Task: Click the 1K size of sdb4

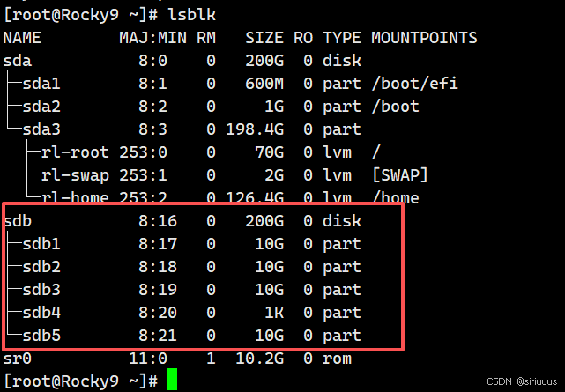Action: (274, 313)
